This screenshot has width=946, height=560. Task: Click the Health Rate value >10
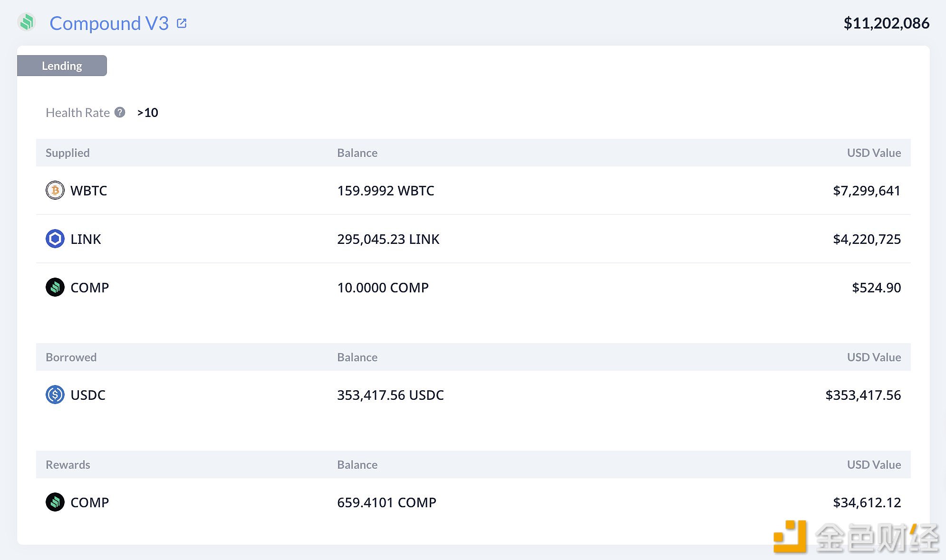(x=147, y=113)
